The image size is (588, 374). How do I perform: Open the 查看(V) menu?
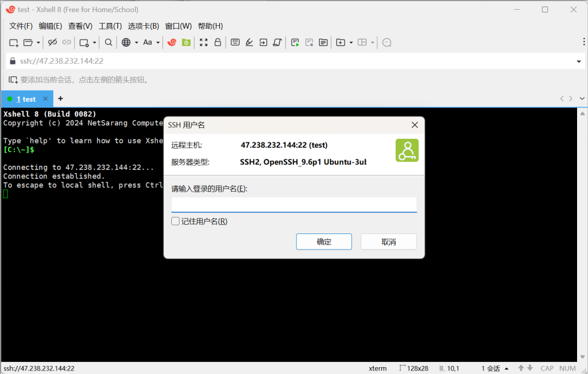point(80,26)
